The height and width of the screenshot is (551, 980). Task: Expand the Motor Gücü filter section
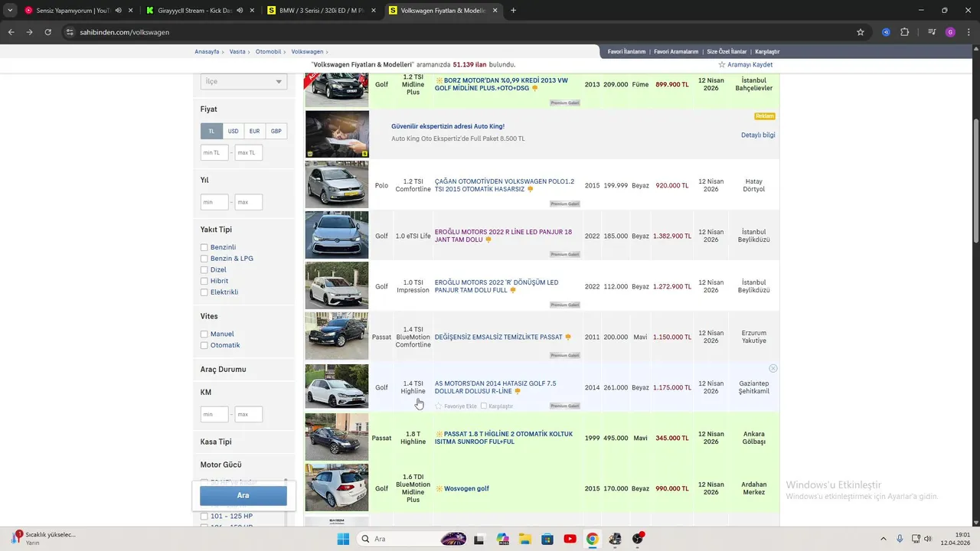click(x=221, y=465)
